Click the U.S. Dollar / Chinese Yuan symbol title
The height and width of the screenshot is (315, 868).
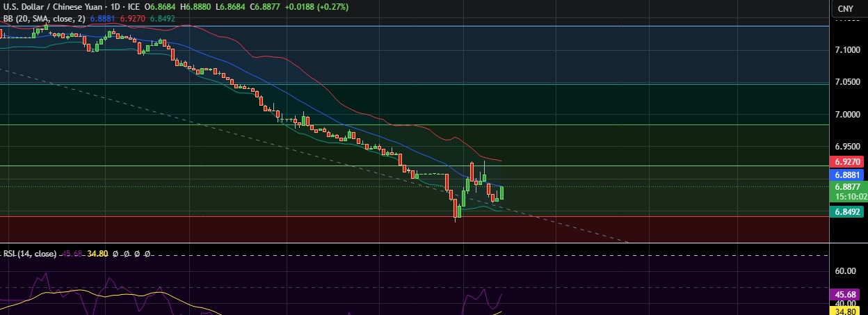(x=53, y=7)
